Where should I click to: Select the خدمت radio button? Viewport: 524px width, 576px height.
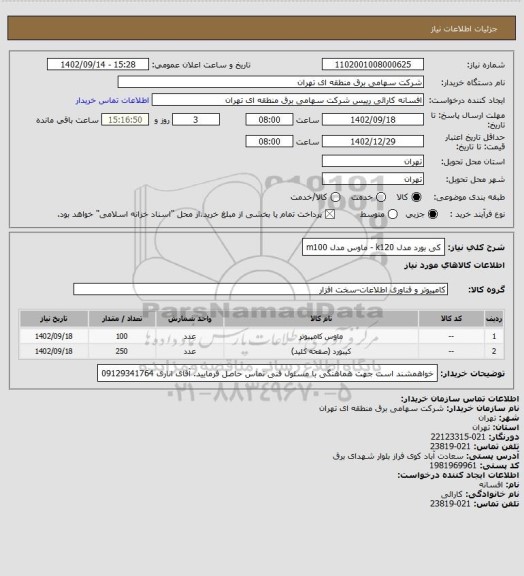tap(381, 197)
